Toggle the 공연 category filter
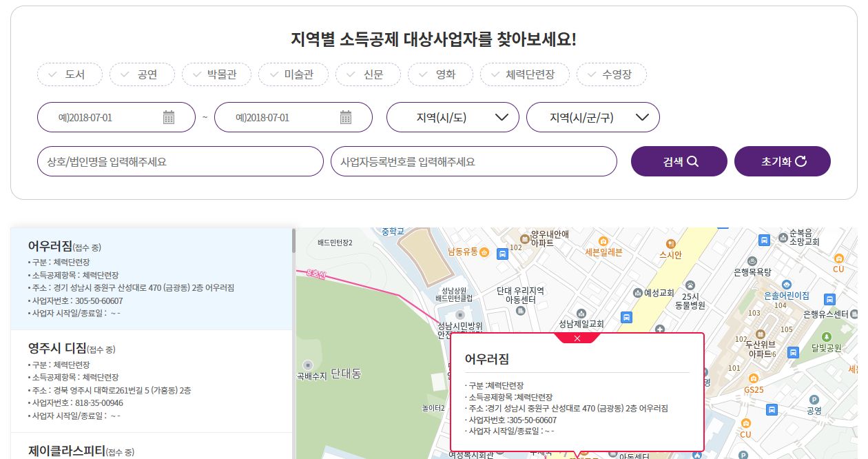Image resolution: width=868 pixels, height=459 pixels. pyautogui.click(x=142, y=74)
